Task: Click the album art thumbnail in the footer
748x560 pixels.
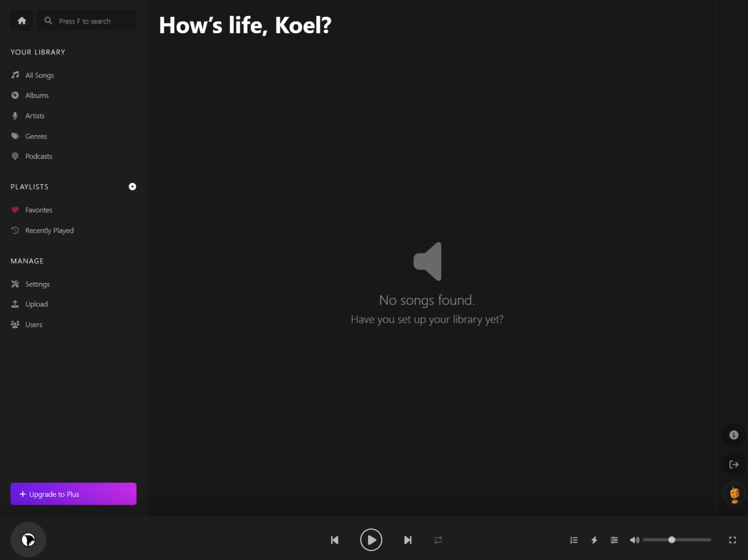Action: point(28,540)
